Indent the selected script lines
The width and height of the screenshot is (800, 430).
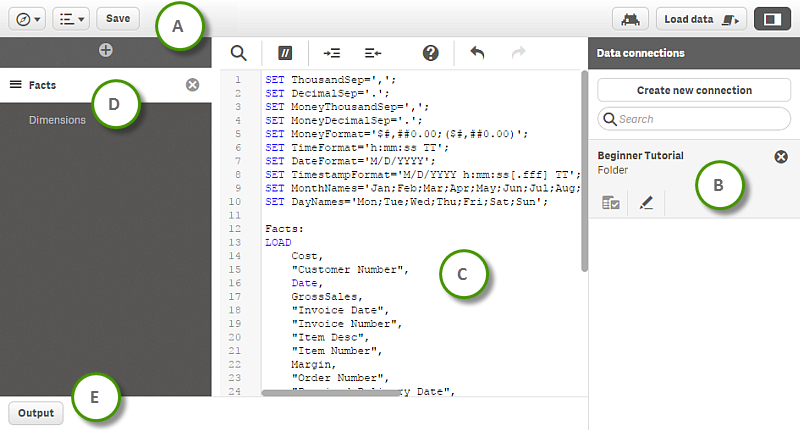click(x=330, y=53)
